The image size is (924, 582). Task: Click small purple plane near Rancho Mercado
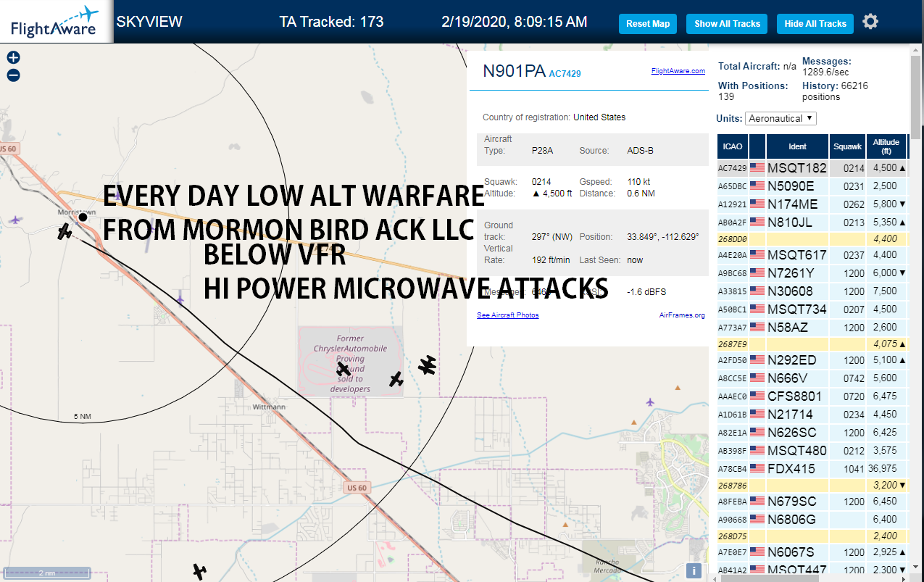(650, 402)
